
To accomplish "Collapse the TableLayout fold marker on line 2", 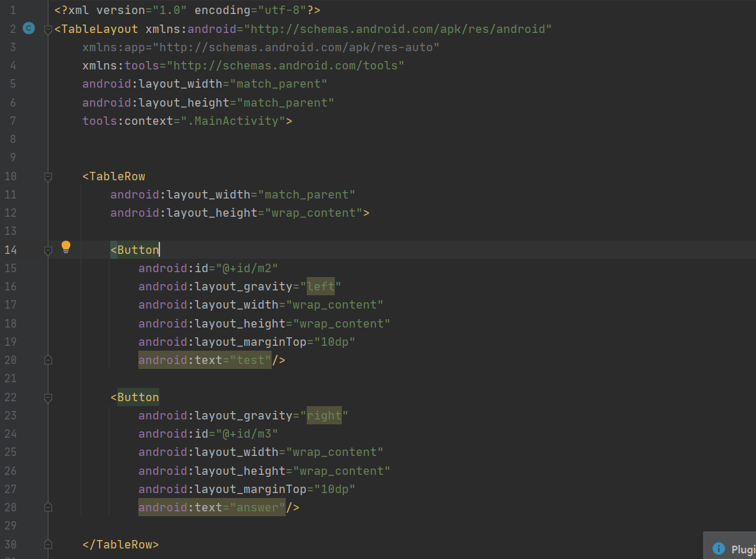I will coord(48,30).
